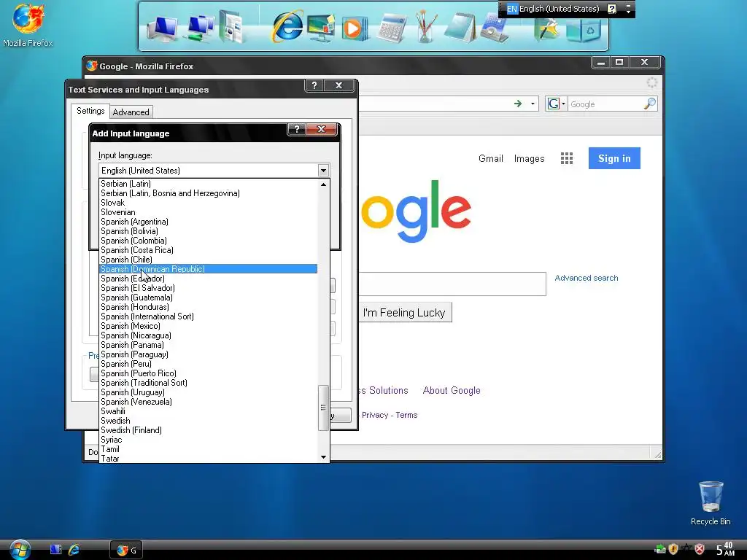747x560 pixels.
Task: Choose Spanish (Puerto Rico) entry
Action: 208,373
